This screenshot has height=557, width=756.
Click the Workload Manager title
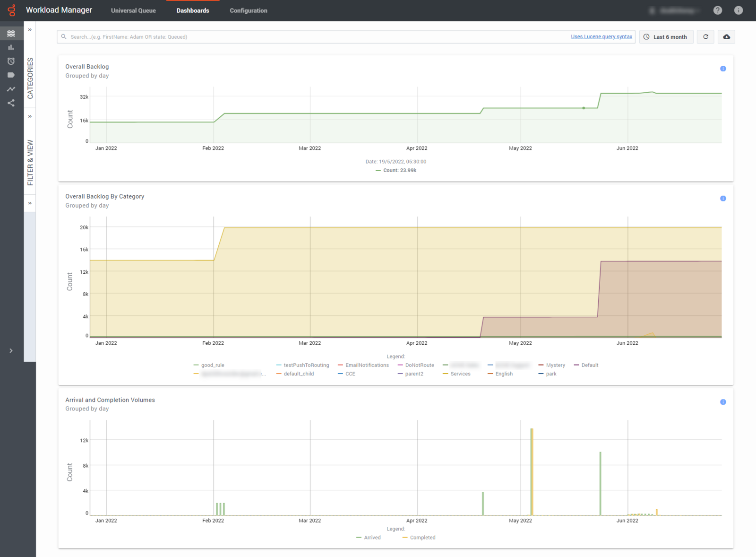pos(59,10)
